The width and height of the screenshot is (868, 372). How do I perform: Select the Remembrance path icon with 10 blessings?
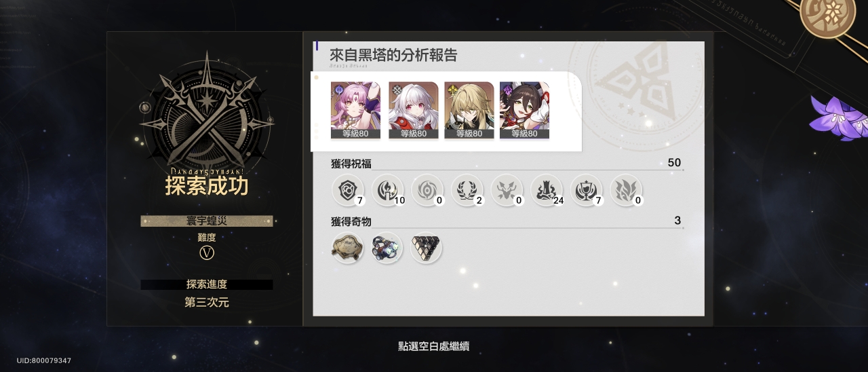tap(387, 189)
